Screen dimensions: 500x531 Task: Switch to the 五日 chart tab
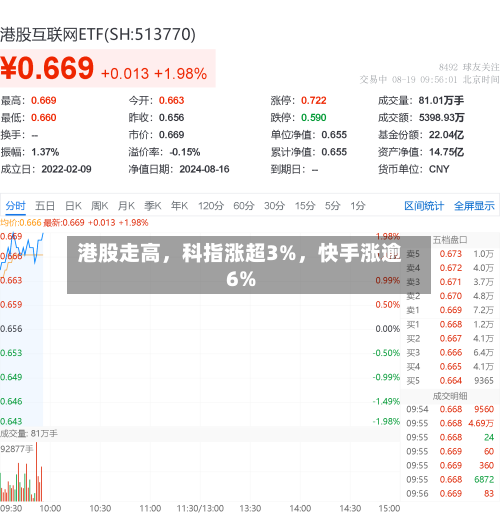[x=45, y=206]
